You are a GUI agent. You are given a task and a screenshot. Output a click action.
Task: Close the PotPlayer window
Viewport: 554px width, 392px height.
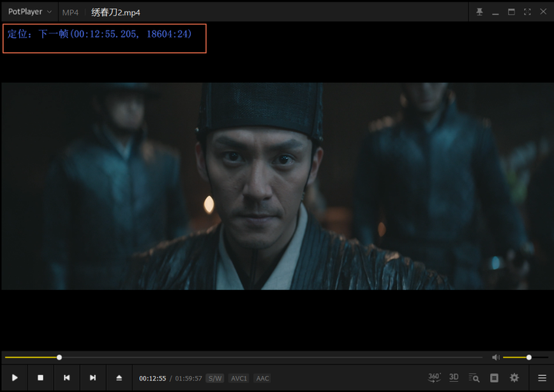tap(543, 12)
